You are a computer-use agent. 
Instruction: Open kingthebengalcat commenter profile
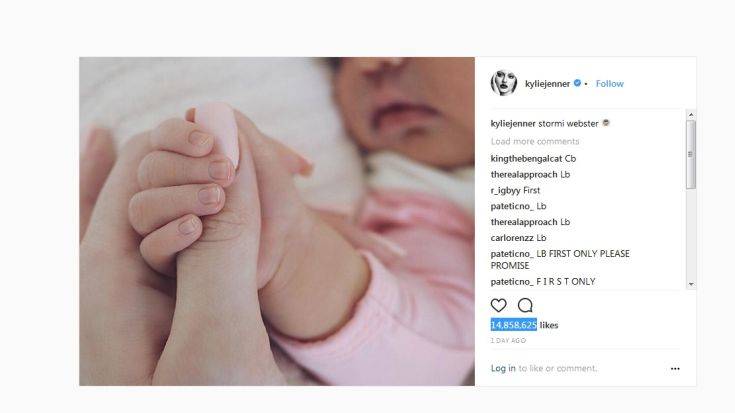526,158
